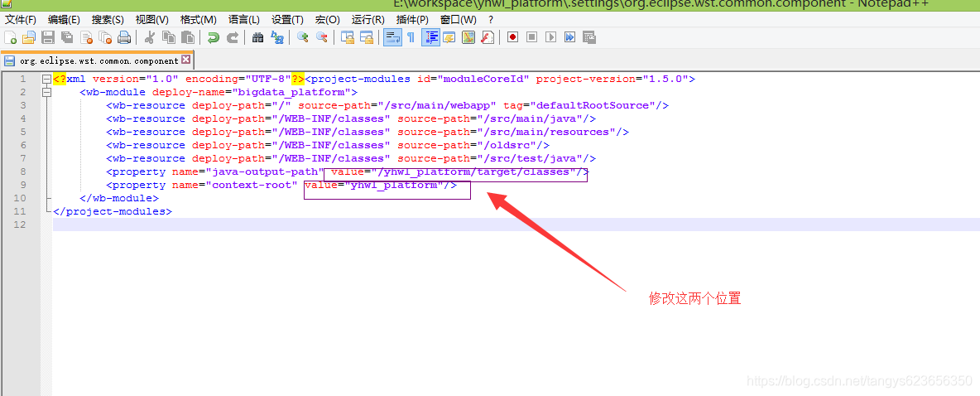Stop macro recording square icon
The width and height of the screenshot is (980, 396).
[x=532, y=37]
